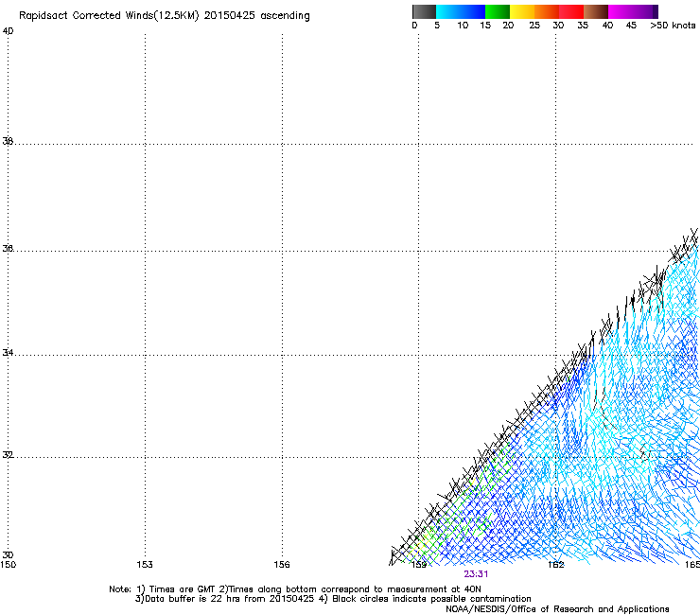Image resolution: width=700 pixels, height=615 pixels.
Task: Click the longitude label 150
Action: (x=8, y=565)
